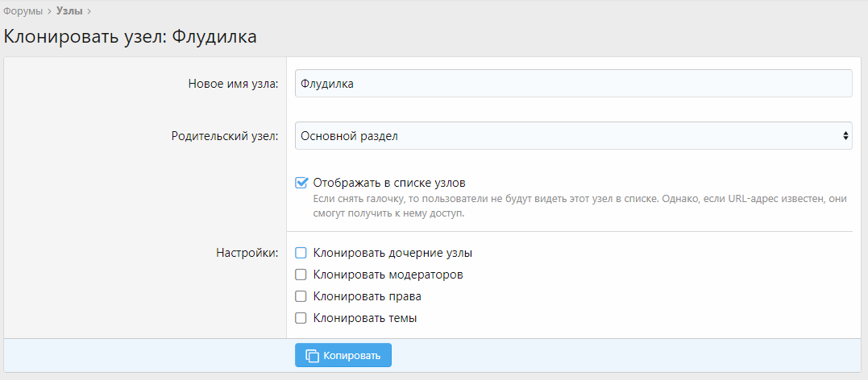Click the Клонировать темы label text
Screen dimensions: 868x380
[x=365, y=318]
